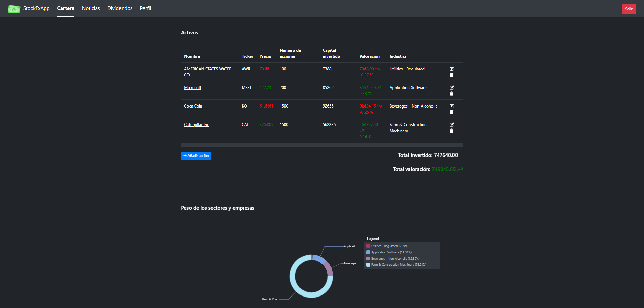
Task: Click the 7388 invested capital cell
Action: [x=327, y=69]
